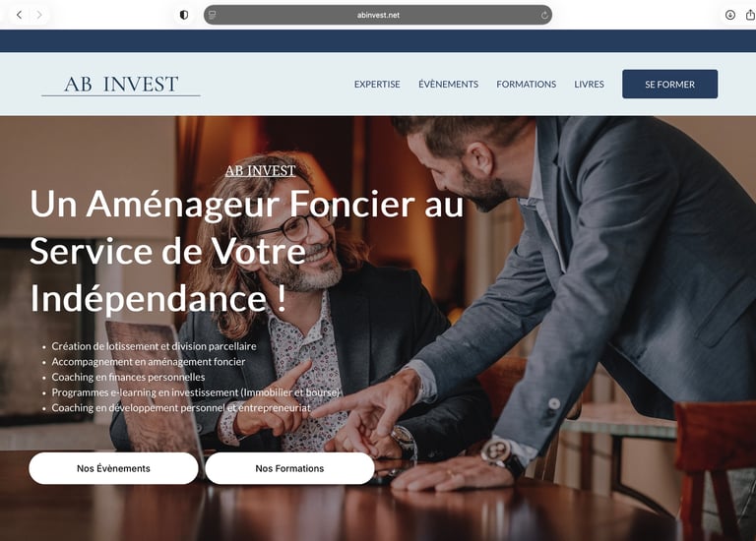Reload the page with refresh icon

point(544,15)
